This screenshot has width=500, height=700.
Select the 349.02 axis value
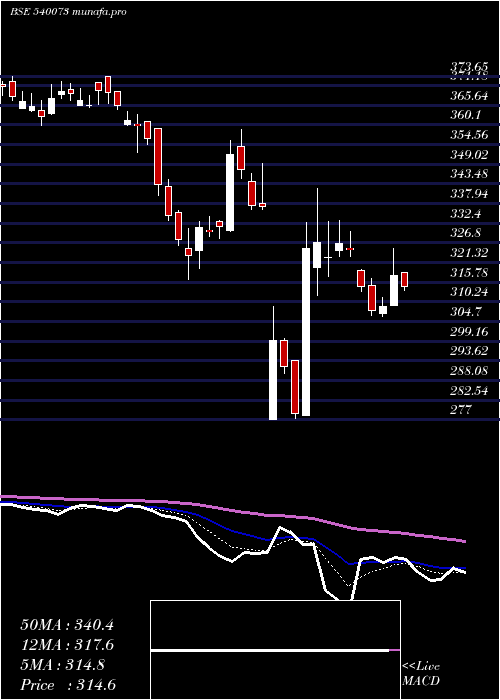click(469, 154)
